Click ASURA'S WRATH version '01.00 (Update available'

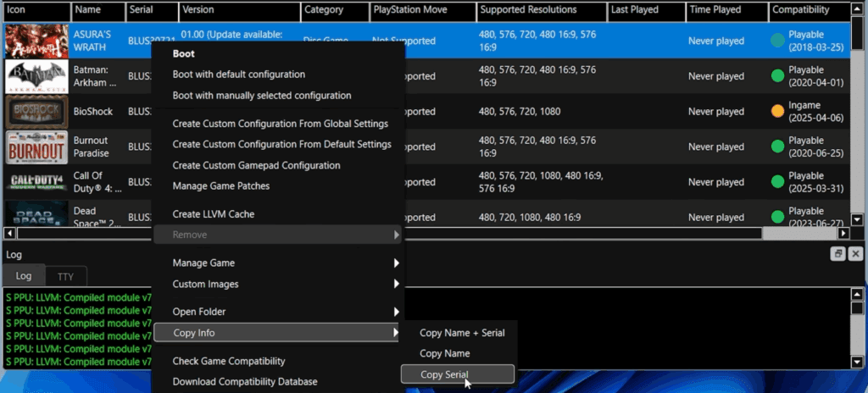(232, 35)
